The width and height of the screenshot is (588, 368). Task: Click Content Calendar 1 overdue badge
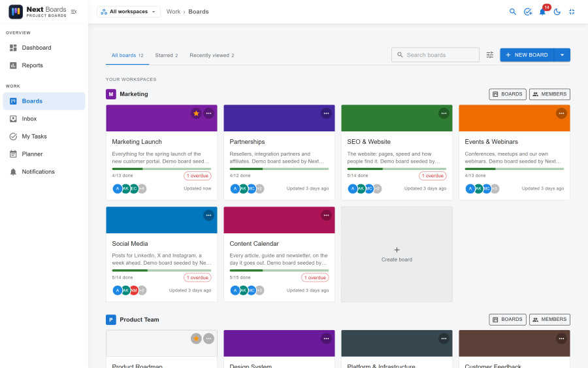pos(315,278)
